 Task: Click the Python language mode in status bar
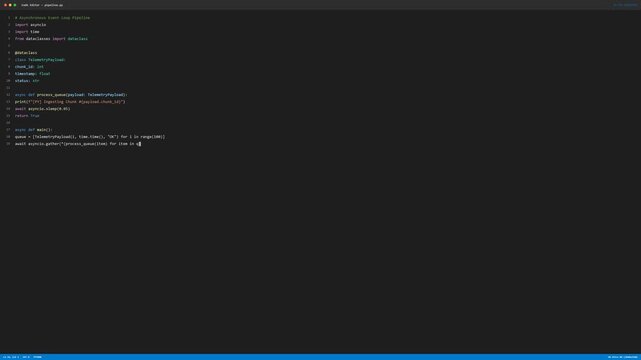[x=37, y=357]
